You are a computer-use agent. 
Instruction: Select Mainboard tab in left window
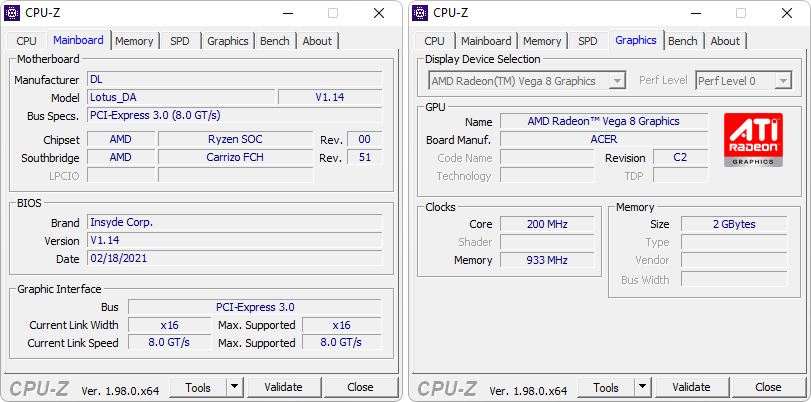[79, 40]
